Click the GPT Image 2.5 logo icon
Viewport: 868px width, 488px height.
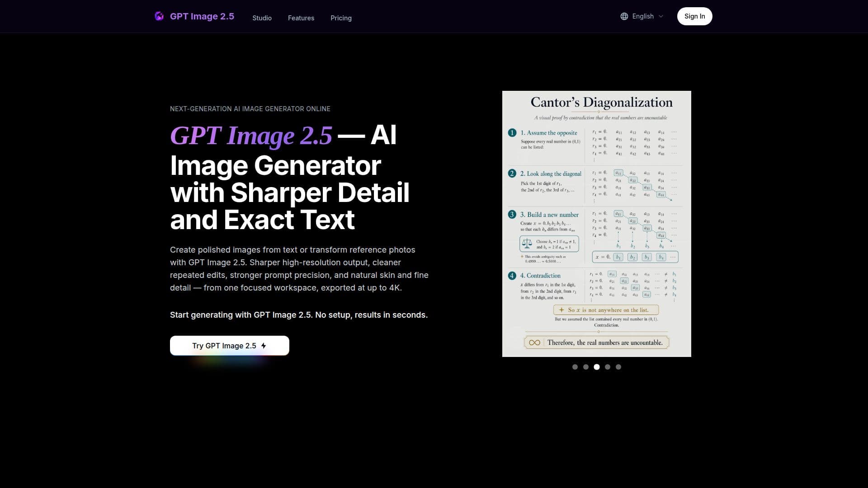[x=159, y=16]
